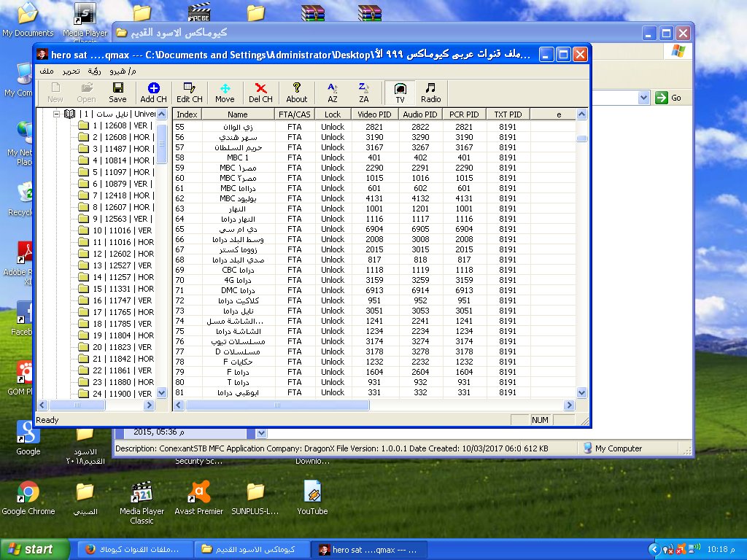The image size is (747, 560).
Task: Click the PCR PID column header
Action: (x=464, y=114)
